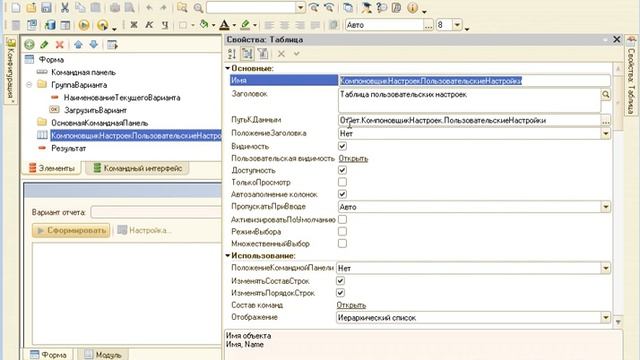Enable the МножественныйВыбор checkbox
The height and width of the screenshot is (360, 640).
[x=342, y=244]
